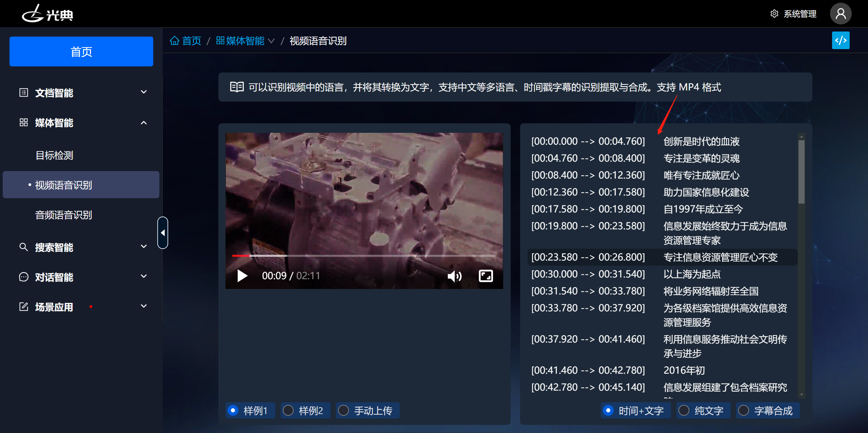This screenshot has width=868, height=433.
Task: Click the 媒体智能 grid icon in breadcrumb
Action: point(220,41)
